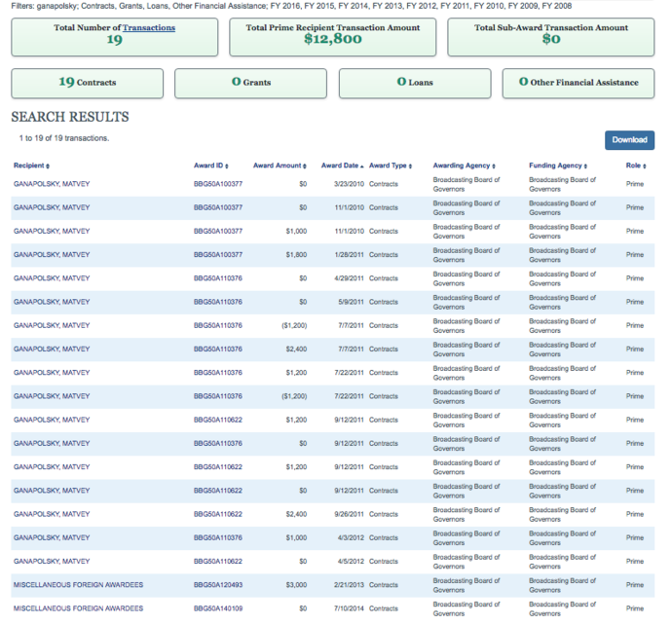This screenshot has width=672, height=625.
Task: Select the 0 Loans filter box
Action: click(415, 83)
